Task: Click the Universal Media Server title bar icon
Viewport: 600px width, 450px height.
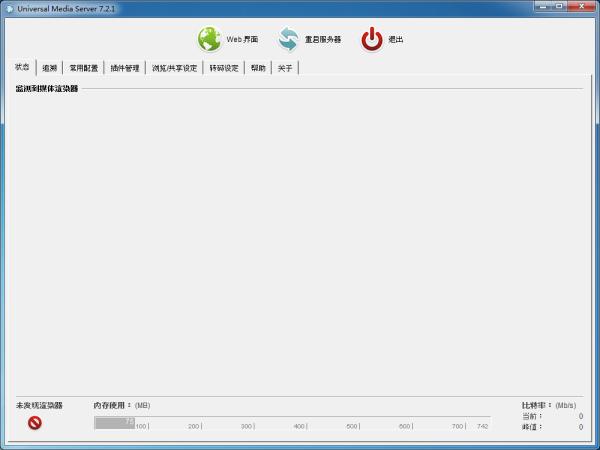Action: [9, 8]
